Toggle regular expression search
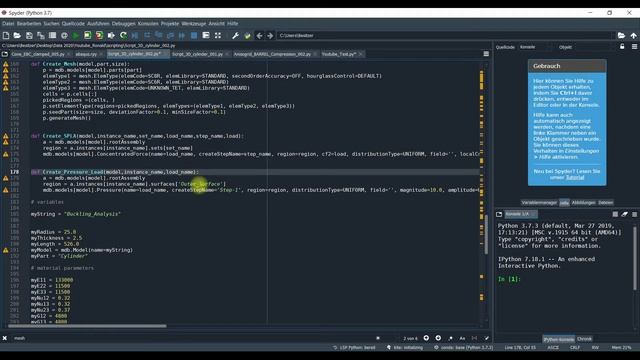This screenshot has height=360, width=640. tap(450, 338)
